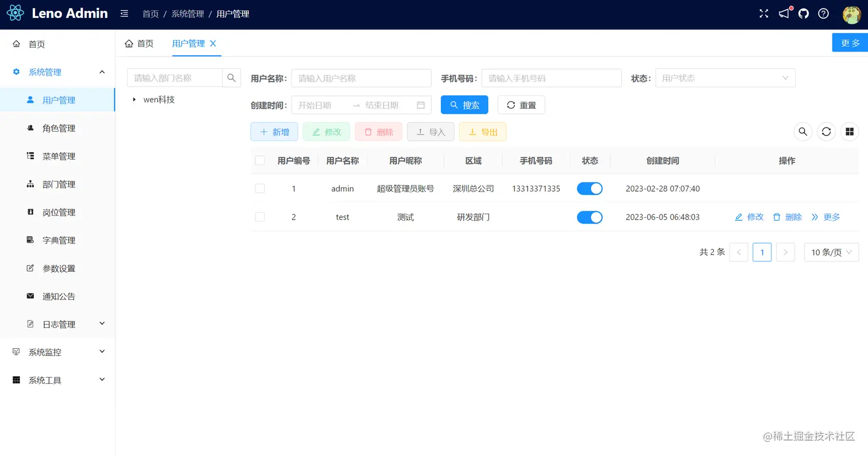Screen dimensions: 868x455
Task: Open 更多 menu for test user
Action: click(826, 217)
